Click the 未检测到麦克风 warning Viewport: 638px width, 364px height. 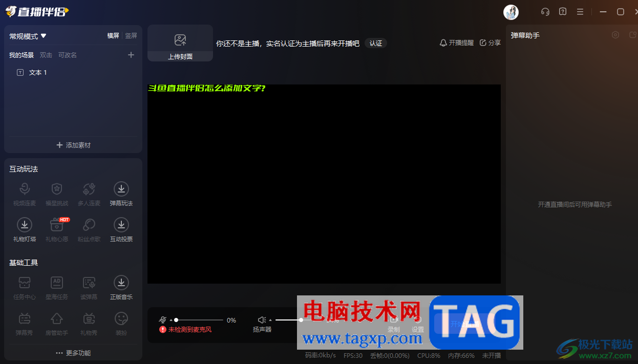(185, 330)
